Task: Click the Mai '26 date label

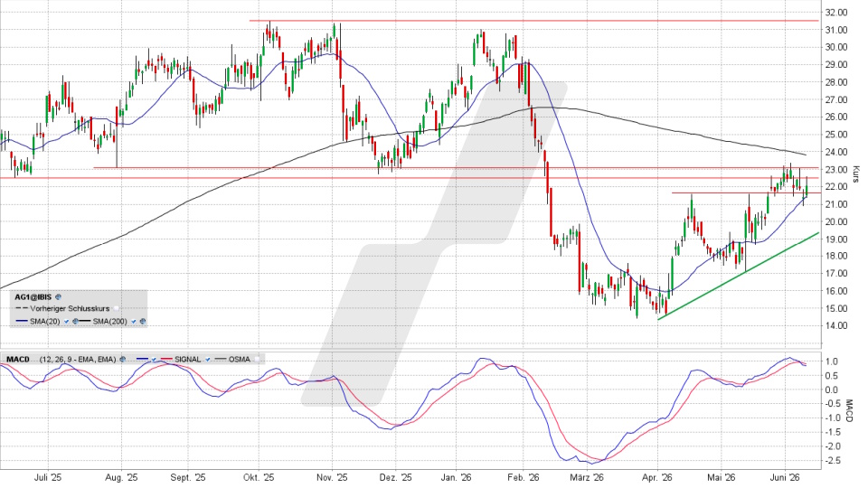Action: coord(721,477)
